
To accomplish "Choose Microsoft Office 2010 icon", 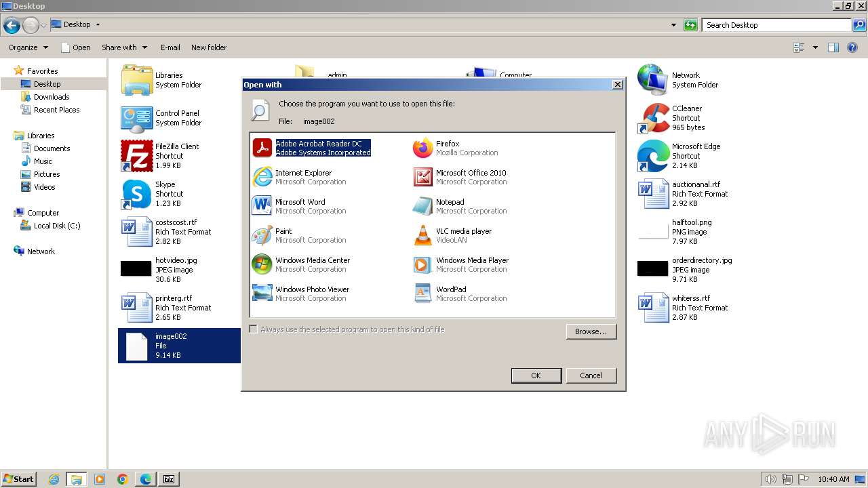I will [x=423, y=177].
